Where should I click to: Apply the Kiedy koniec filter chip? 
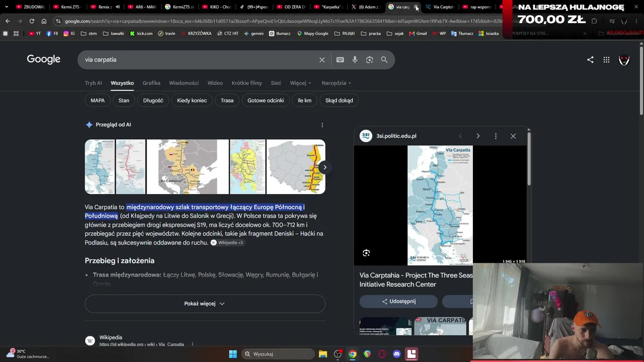192,101
